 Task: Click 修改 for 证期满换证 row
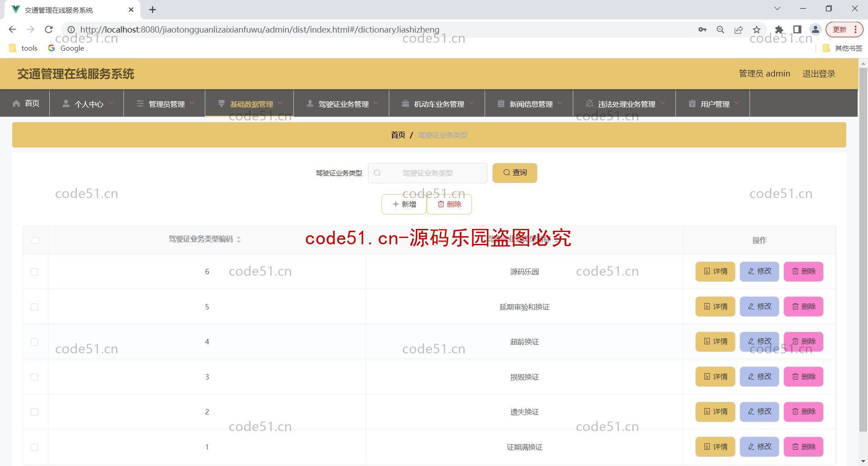point(759,447)
